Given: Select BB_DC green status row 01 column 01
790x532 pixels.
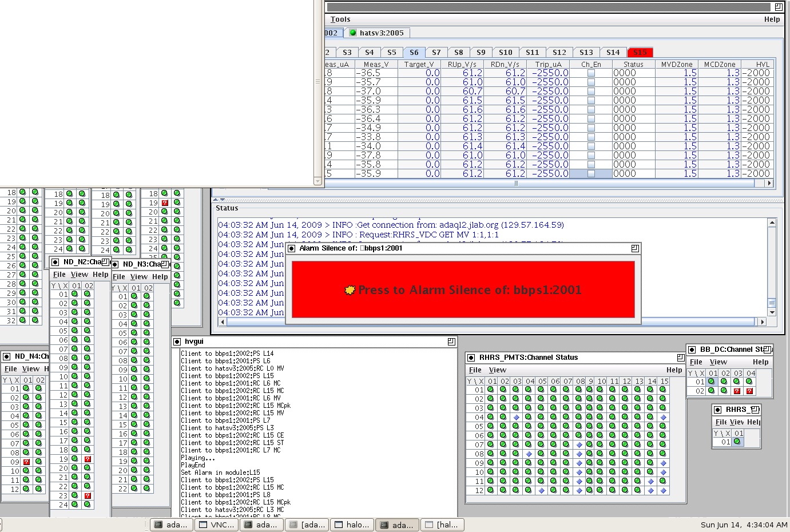Looking at the screenshot, I should click(x=712, y=382).
